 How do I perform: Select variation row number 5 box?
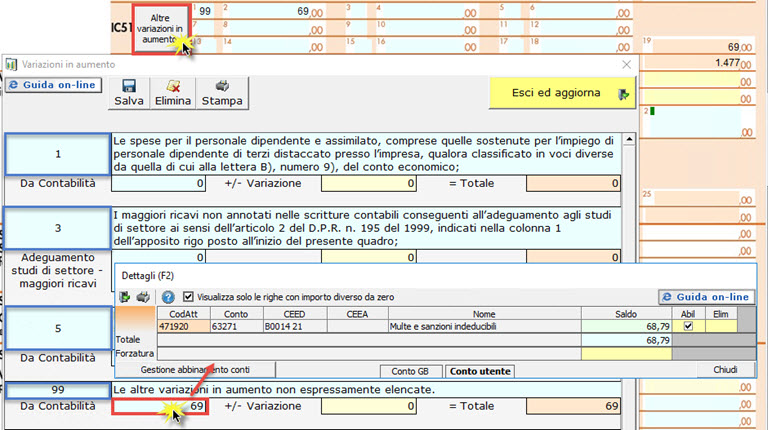pyautogui.click(x=58, y=328)
